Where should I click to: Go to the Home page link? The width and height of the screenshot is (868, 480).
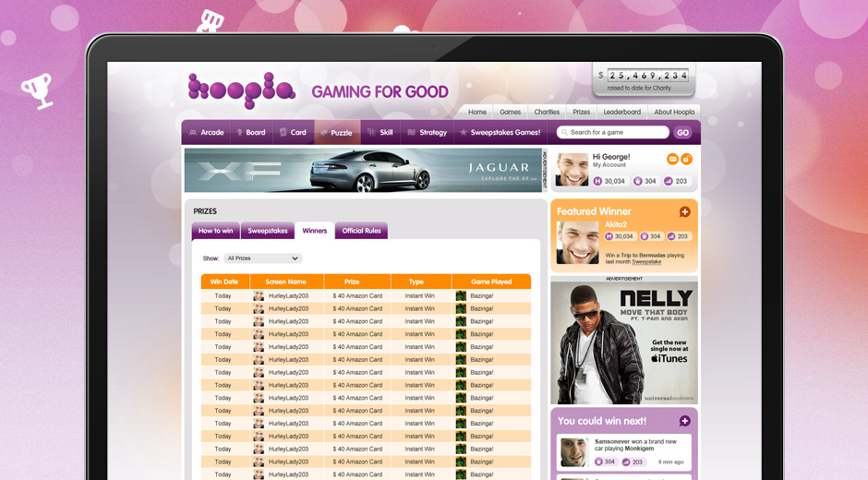tap(477, 112)
